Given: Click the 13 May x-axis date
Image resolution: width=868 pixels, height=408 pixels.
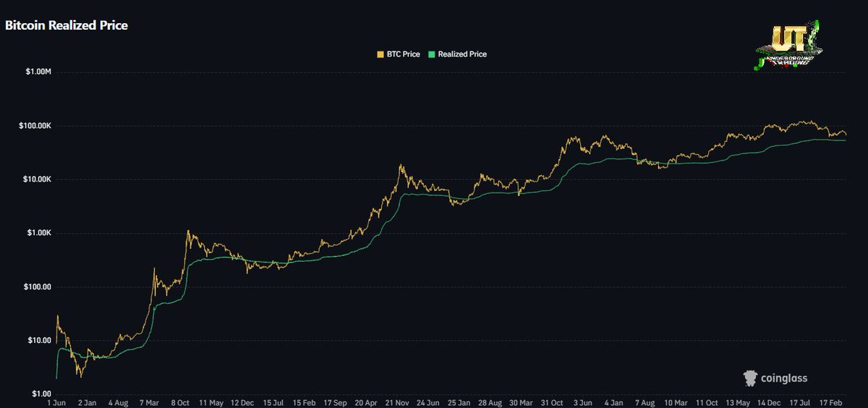Looking at the screenshot, I should [739, 401].
